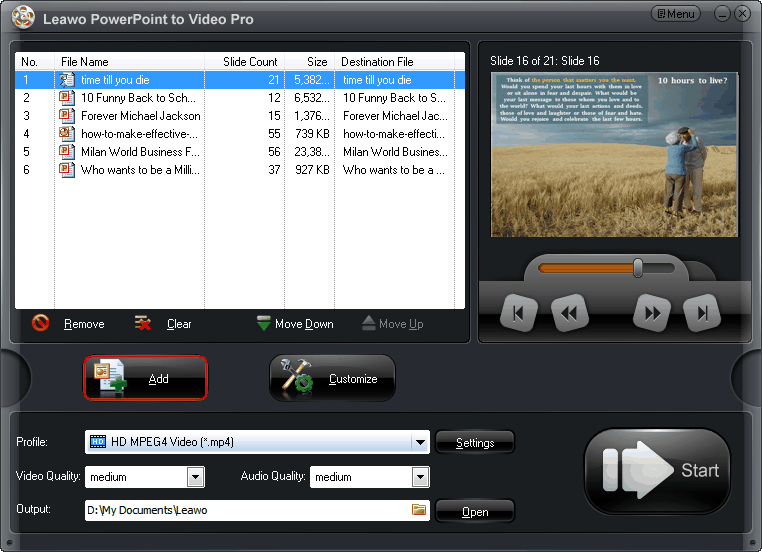Screen dimensions: 762x552
Task: Click the Leawo app logo icon
Action: point(23,17)
